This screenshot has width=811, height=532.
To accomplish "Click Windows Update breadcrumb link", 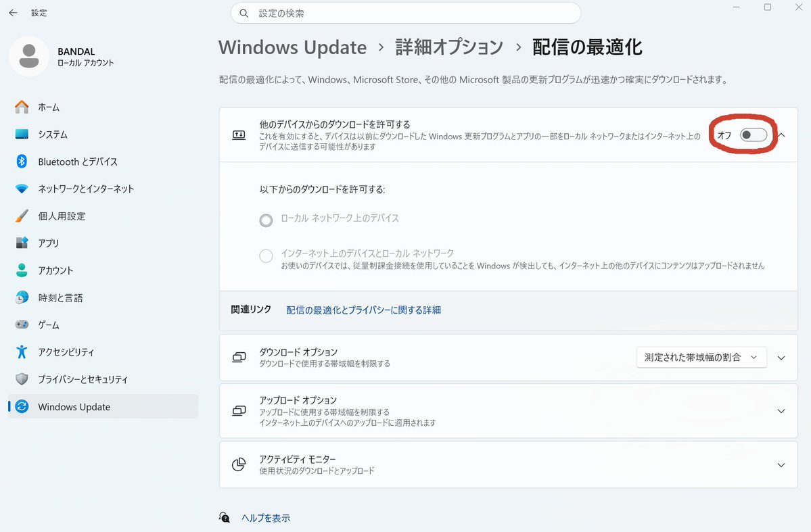I will click(x=292, y=47).
